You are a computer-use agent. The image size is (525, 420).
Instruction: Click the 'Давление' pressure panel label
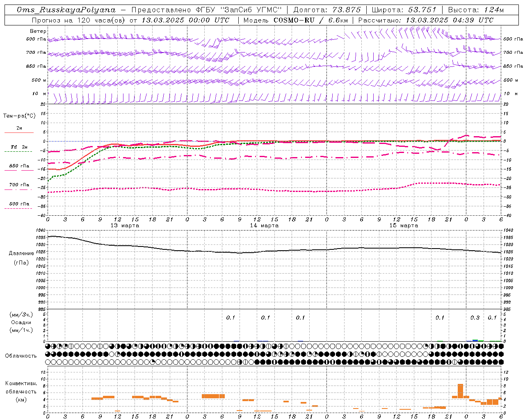pos(21,253)
